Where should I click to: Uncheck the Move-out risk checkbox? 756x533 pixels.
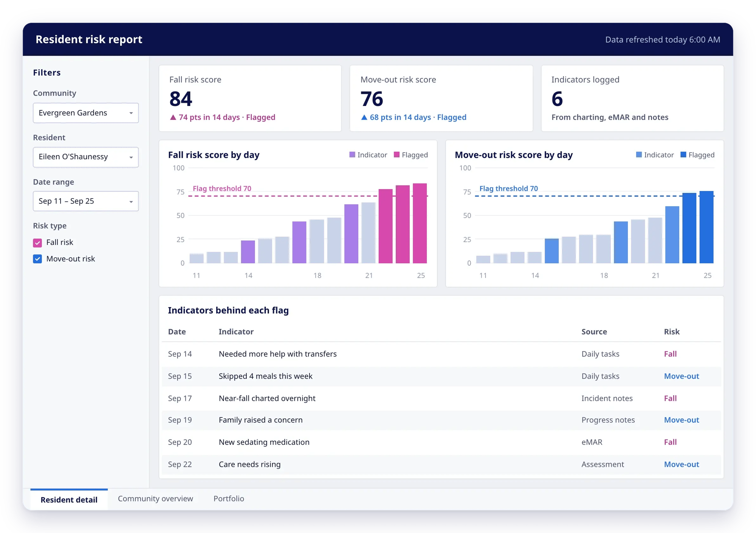37,259
